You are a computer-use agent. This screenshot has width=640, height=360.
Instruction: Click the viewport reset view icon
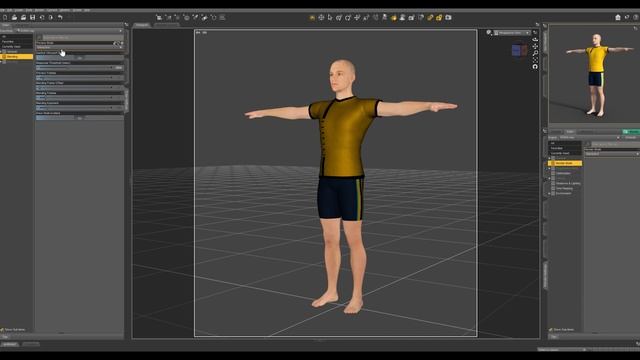[535, 67]
